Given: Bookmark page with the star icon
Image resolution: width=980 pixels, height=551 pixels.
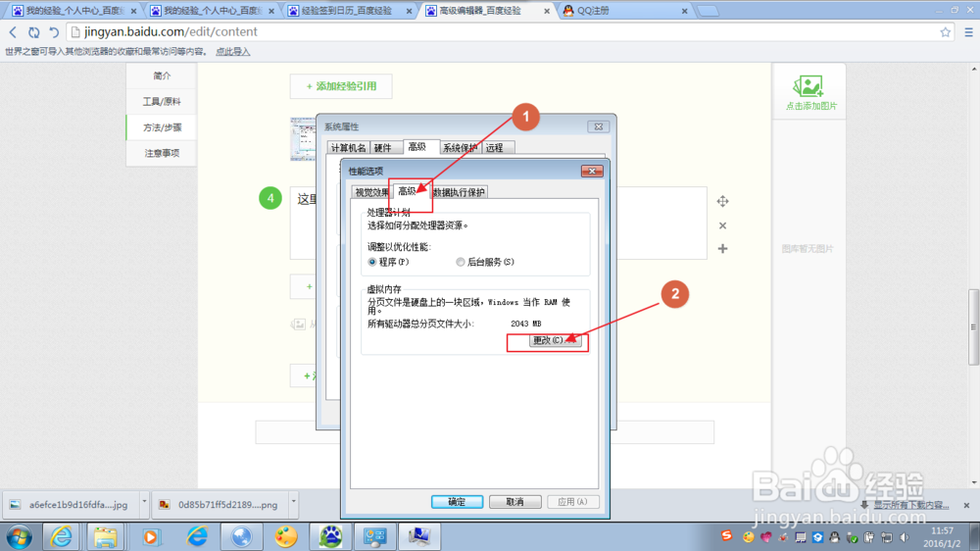Looking at the screenshot, I should coord(945,32).
